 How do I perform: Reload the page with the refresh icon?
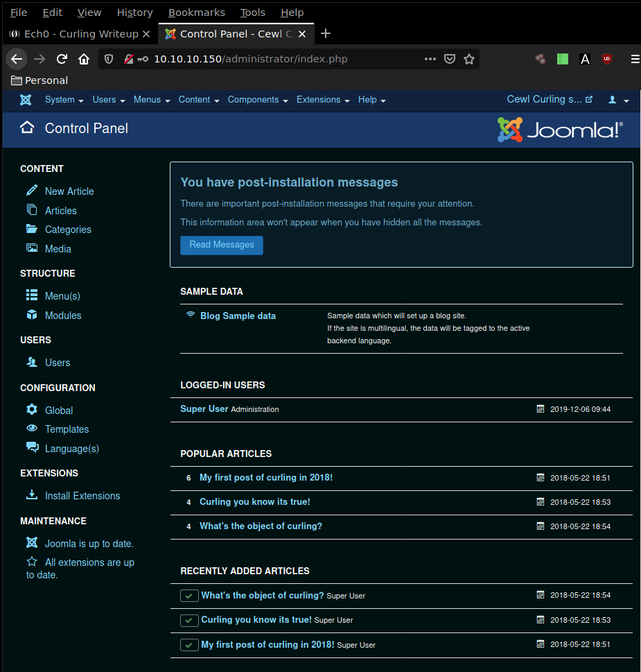tap(62, 59)
